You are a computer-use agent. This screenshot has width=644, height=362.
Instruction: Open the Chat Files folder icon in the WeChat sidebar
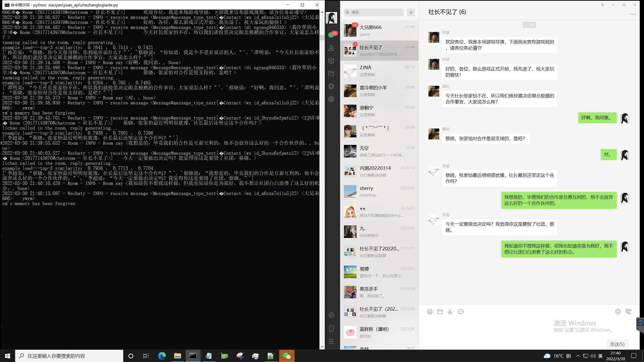coord(331,73)
